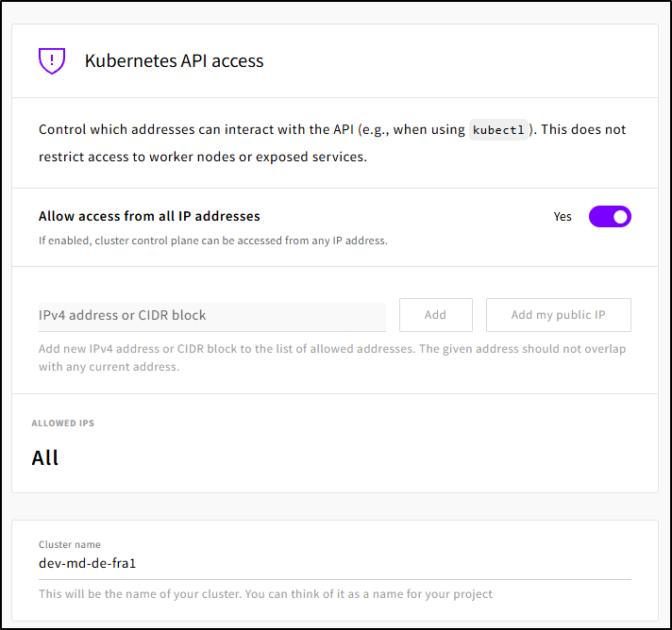Click the small Cluster name label
Screen dimensions: 672x630
pyautogui.click(x=69, y=544)
